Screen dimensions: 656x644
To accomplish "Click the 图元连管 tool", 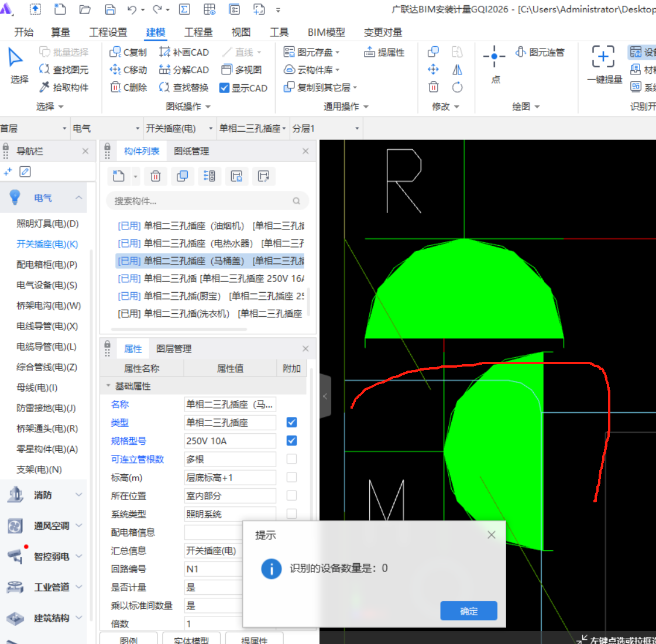I will coord(540,52).
